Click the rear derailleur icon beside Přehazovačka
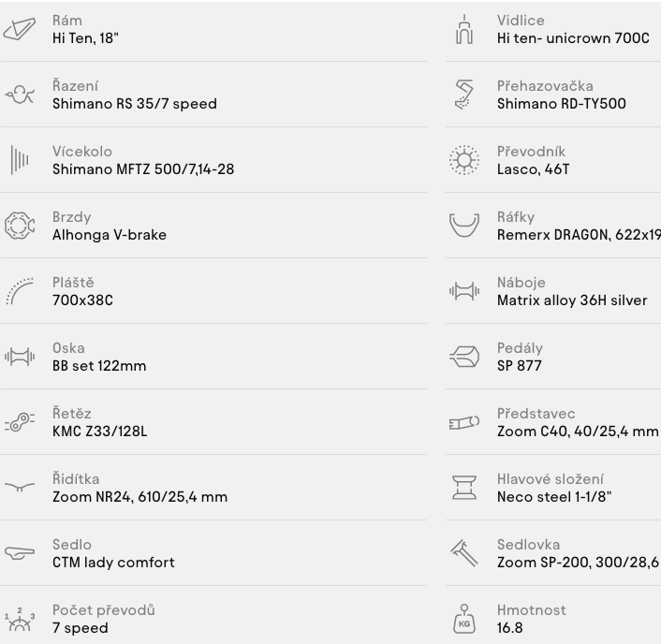Screen dimensions: 661x644 [x=464, y=95]
